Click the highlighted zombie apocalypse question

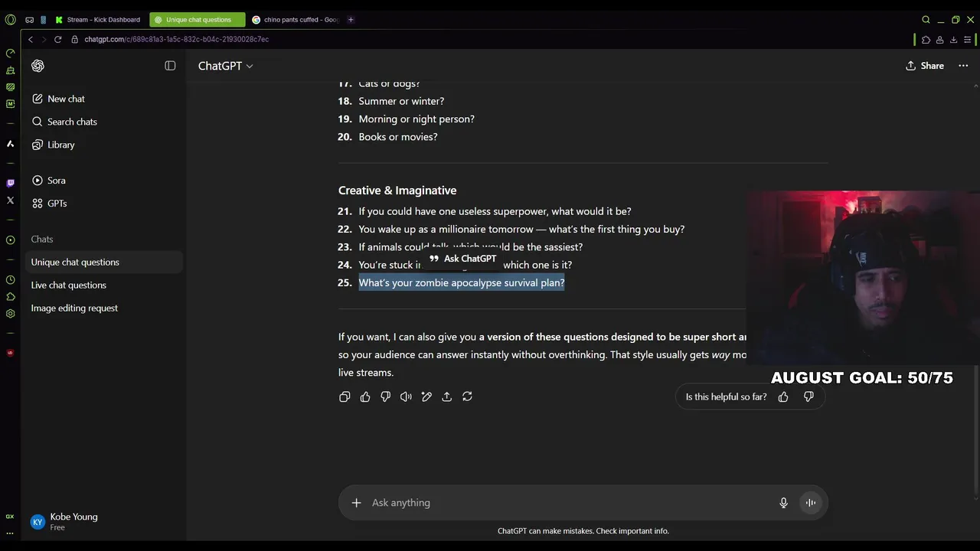[x=462, y=282]
